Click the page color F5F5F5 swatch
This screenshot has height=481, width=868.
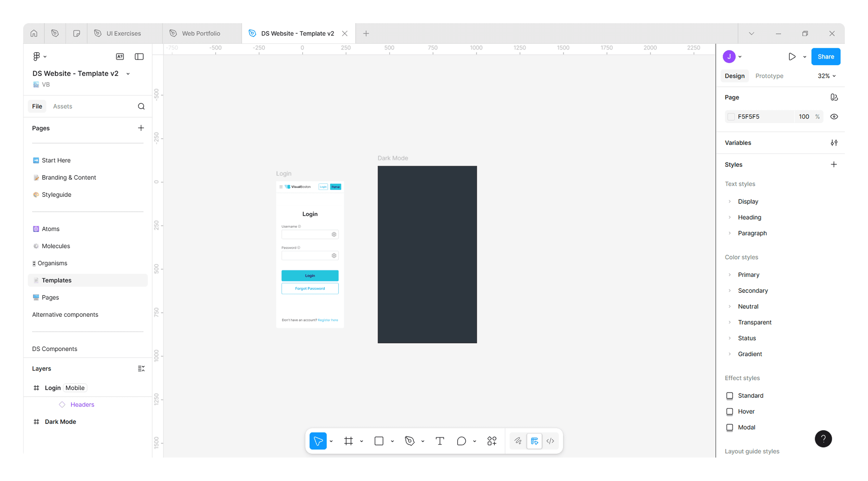coord(731,117)
